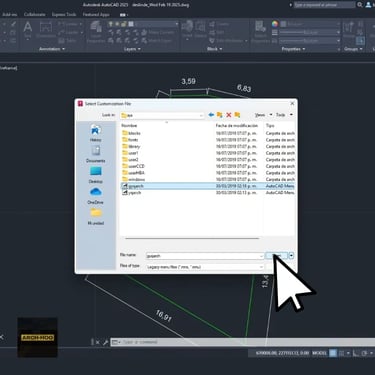This screenshot has height=375, width=375.
Task: Click the Group icon in Groups panel
Action: coord(348,29)
